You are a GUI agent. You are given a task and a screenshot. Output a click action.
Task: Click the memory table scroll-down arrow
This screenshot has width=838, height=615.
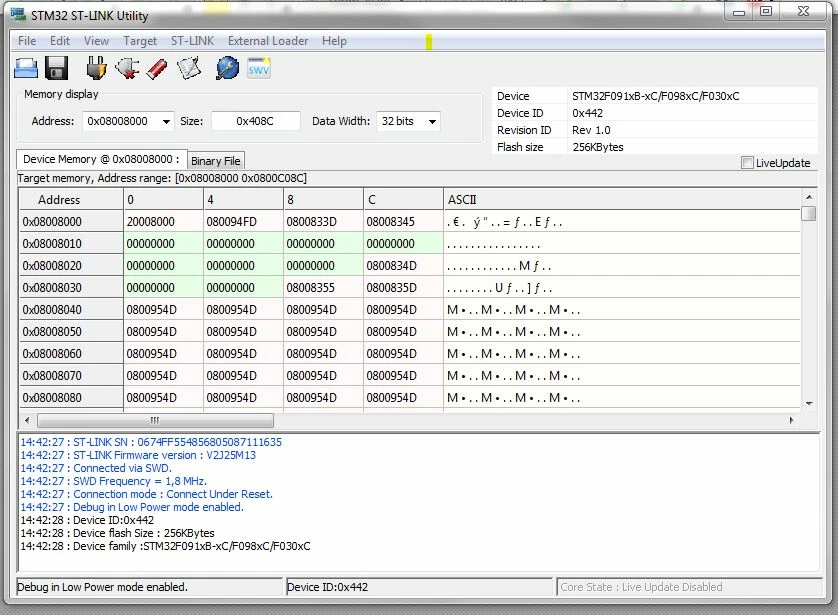point(809,403)
